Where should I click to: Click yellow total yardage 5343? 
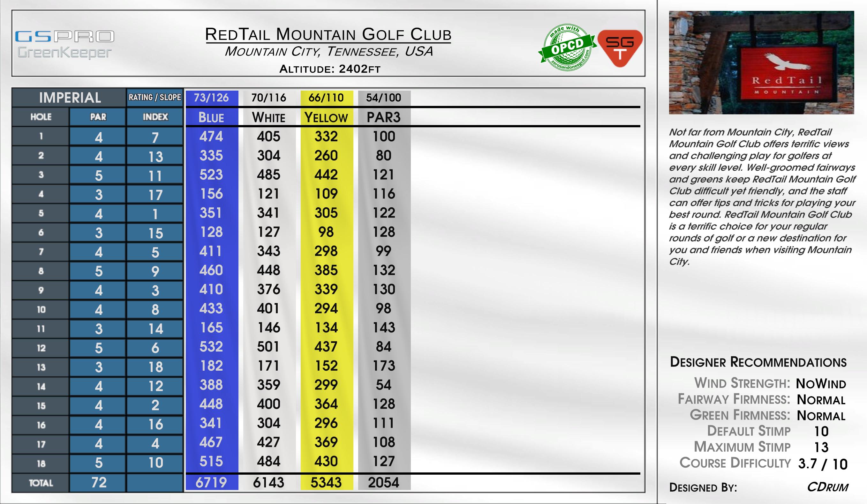[x=326, y=483]
